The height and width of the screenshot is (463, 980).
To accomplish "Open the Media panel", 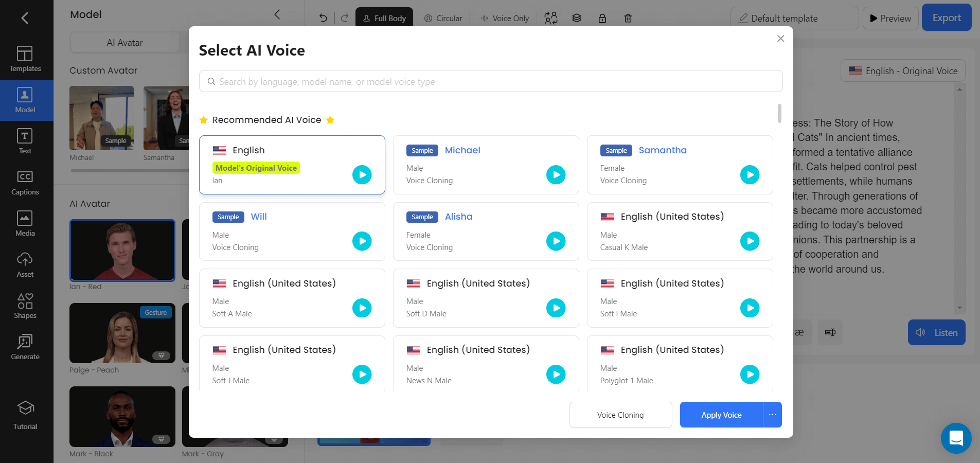I will [25, 223].
